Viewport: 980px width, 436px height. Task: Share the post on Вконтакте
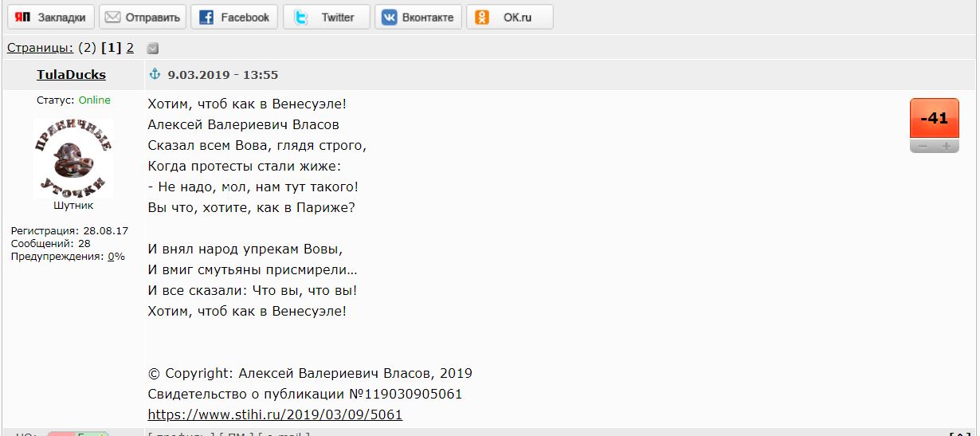pyautogui.click(x=417, y=18)
